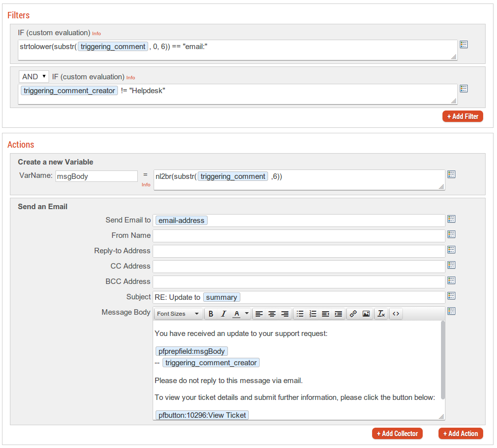Toggle bold formatting in message body
Image resolution: width=497 pixels, height=448 pixels.
[211, 314]
